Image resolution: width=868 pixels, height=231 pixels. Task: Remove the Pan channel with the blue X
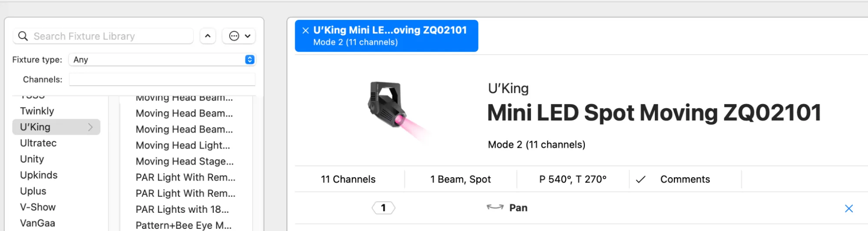848,208
